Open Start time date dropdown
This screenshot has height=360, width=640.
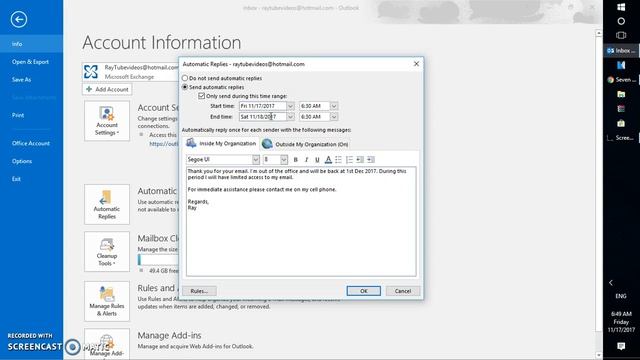290,106
